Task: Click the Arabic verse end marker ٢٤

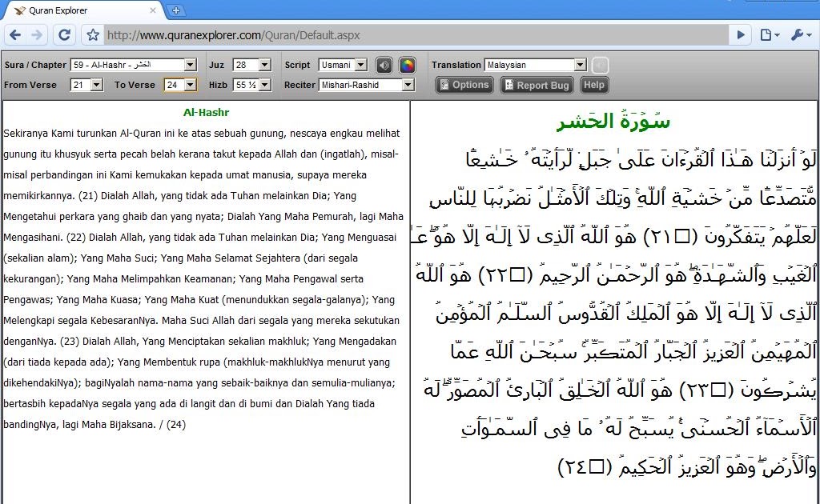Action: [585, 467]
